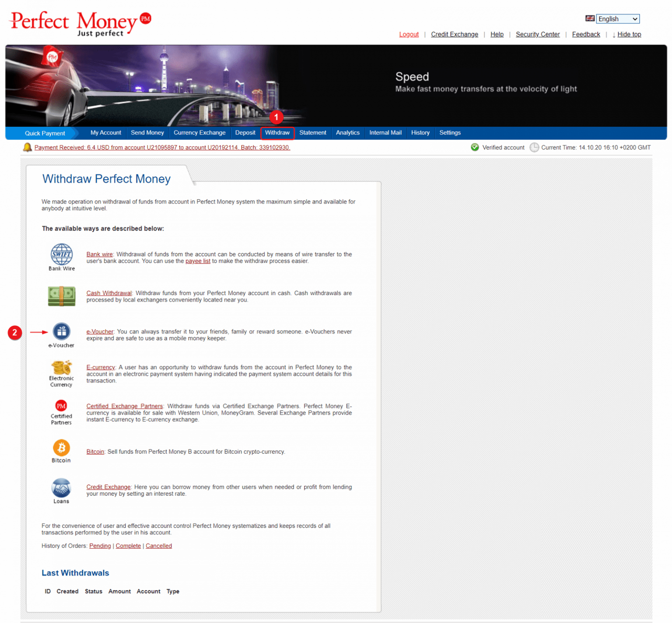The height and width of the screenshot is (623, 672).
Task: Select the Withdraw menu item
Action: [277, 132]
